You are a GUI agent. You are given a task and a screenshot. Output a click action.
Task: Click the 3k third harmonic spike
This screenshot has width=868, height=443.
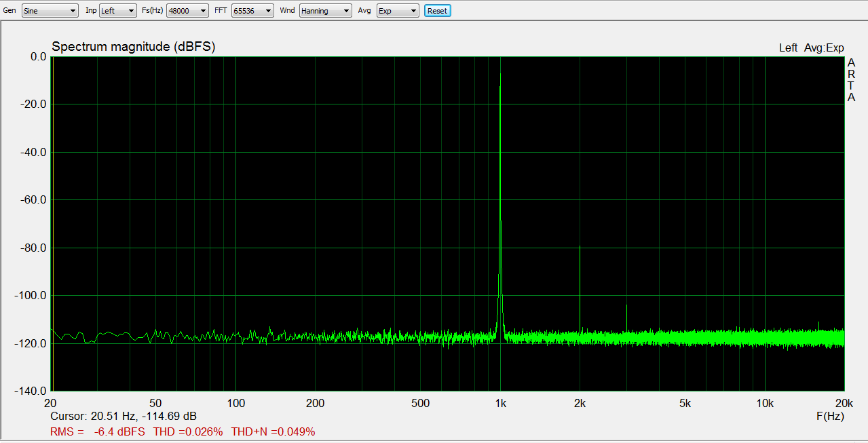point(626,319)
